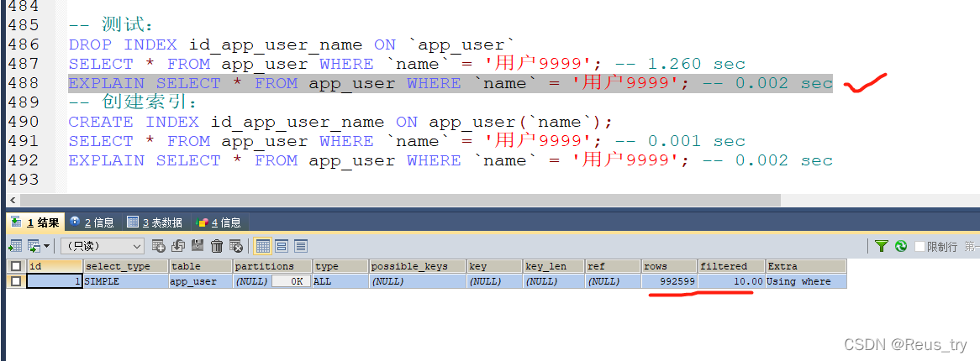Switch to the 1 结果 tab
The image size is (980, 361).
pos(35,222)
